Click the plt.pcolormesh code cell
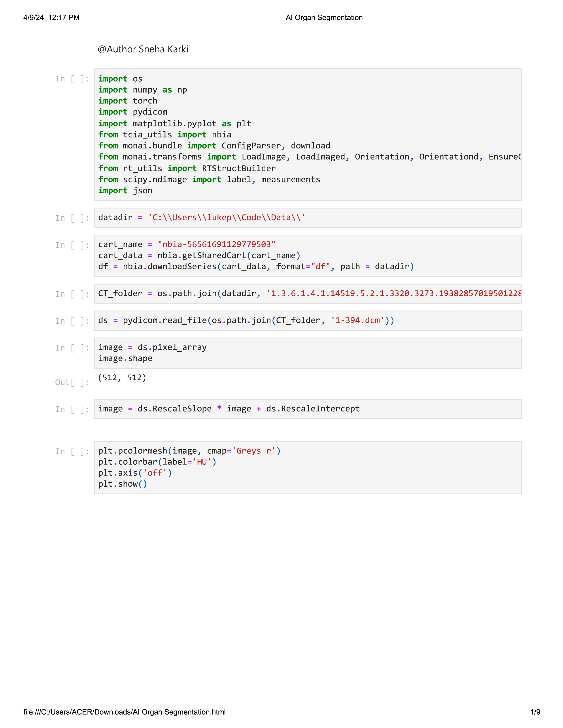This screenshot has height=728, width=563. click(x=308, y=467)
